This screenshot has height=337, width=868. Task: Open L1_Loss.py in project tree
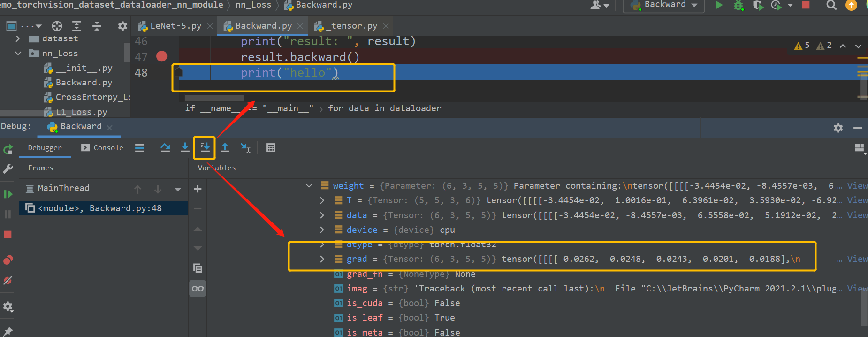click(x=81, y=112)
